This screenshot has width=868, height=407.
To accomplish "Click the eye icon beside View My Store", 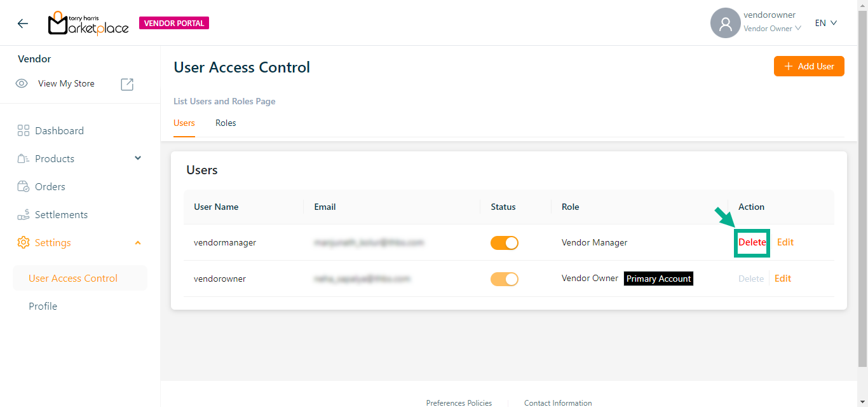I will pyautogui.click(x=22, y=83).
